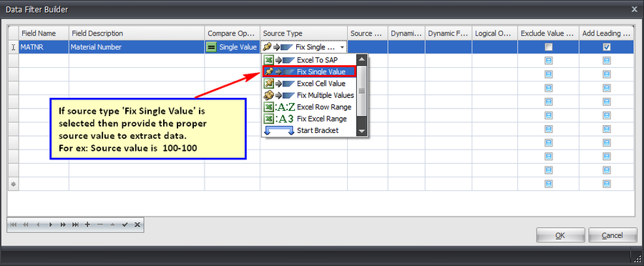Toggle Exclude Value box in asterisk new row
644x266 pixels.
coord(548,184)
